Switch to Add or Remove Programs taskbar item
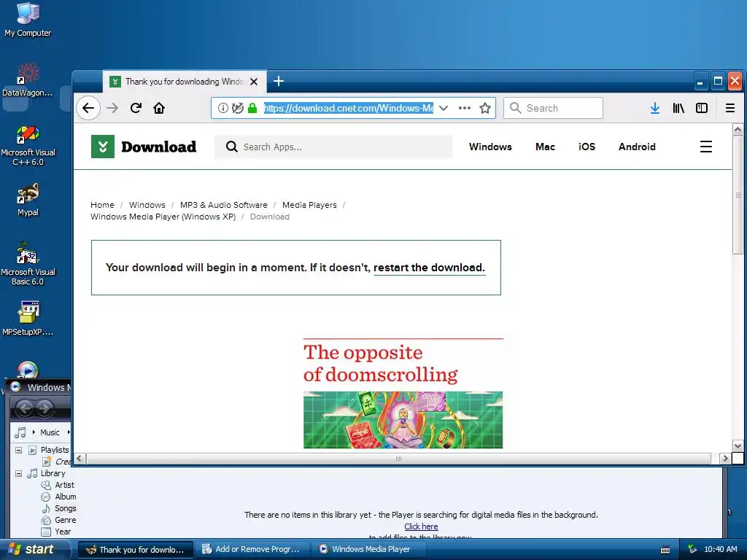The height and width of the screenshot is (560, 747). 253,550
